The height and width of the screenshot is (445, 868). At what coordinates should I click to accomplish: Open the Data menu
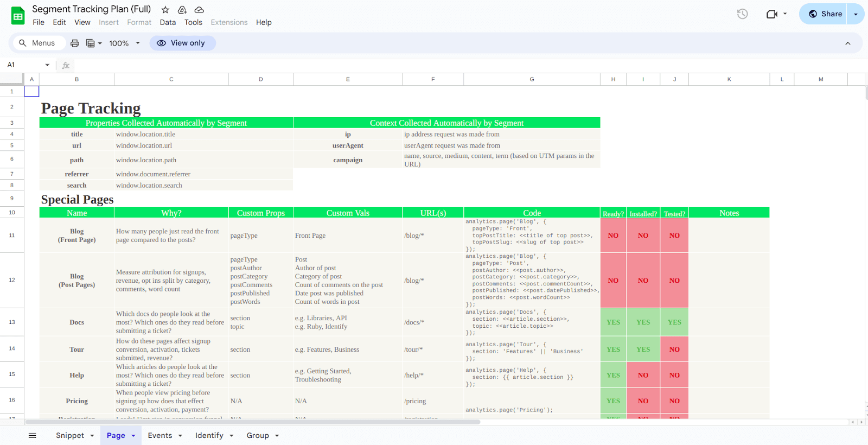tap(168, 22)
